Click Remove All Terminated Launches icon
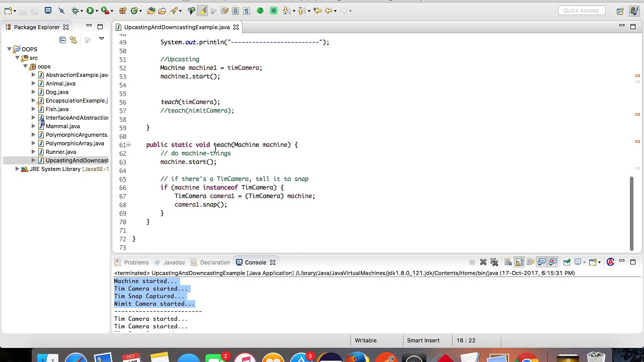Viewport: 644px width, 362px height. click(494, 262)
